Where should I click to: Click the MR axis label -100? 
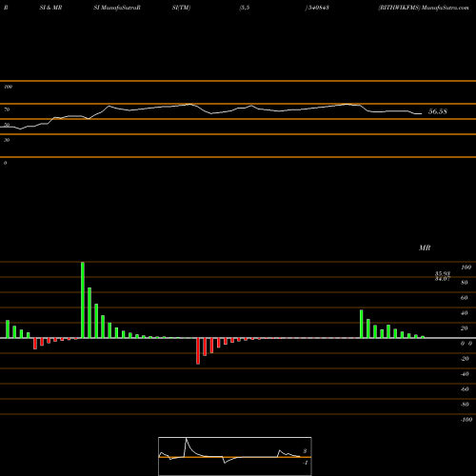(466, 420)
